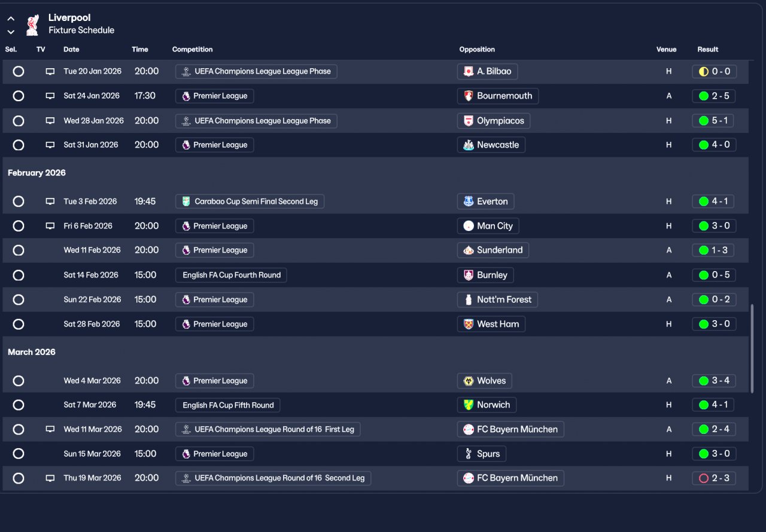Click the fixture list vertical scrollbar

[x=752, y=349]
